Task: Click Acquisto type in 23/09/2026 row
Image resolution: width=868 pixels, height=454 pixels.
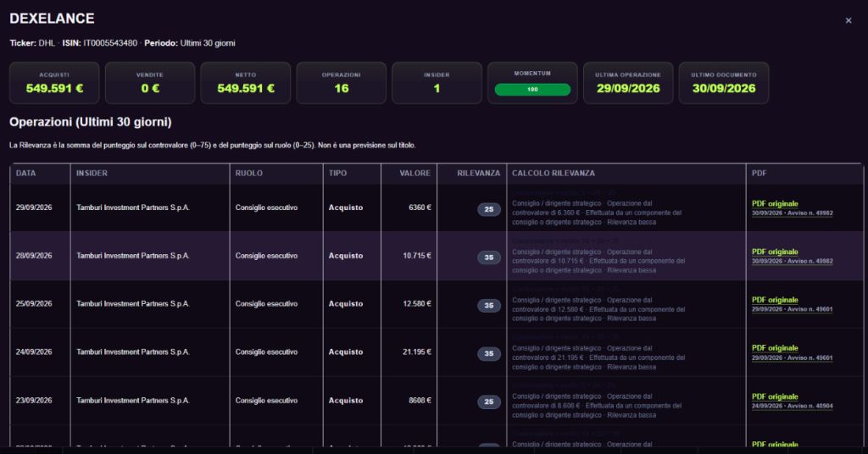Action: (x=346, y=401)
